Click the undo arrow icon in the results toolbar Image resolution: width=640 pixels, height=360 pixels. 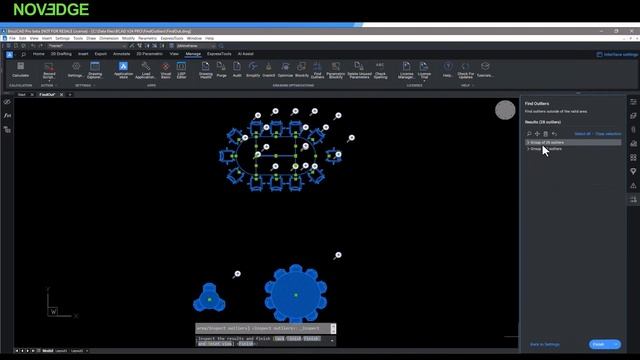tap(554, 134)
